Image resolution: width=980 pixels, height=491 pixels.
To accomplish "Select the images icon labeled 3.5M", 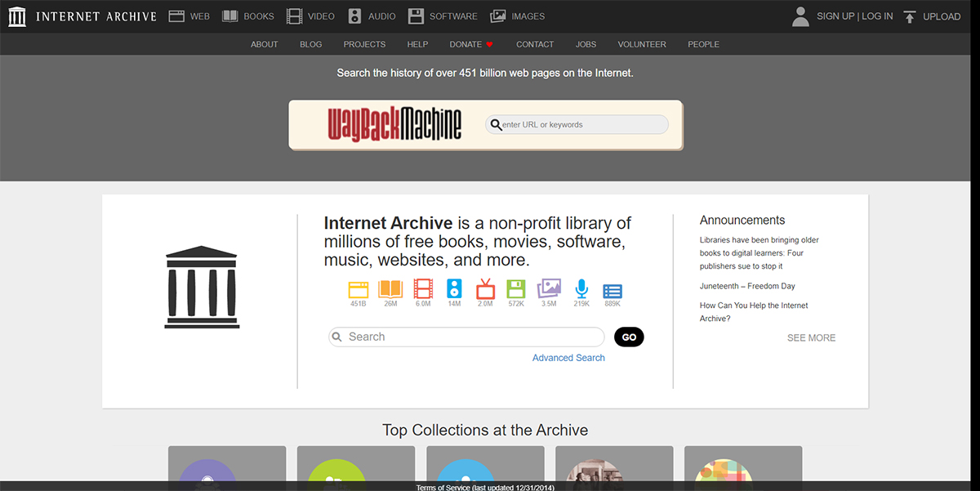I will pyautogui.click(x=549, y=289).
